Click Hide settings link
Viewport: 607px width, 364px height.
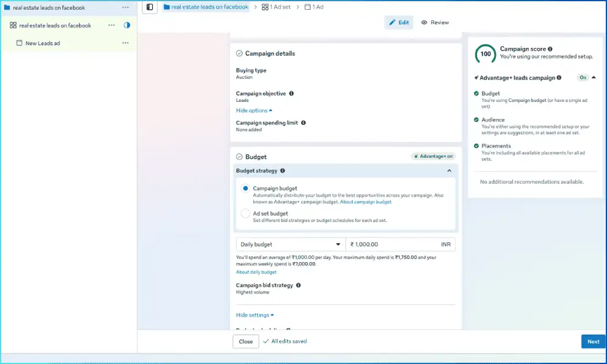pos(255,315)
